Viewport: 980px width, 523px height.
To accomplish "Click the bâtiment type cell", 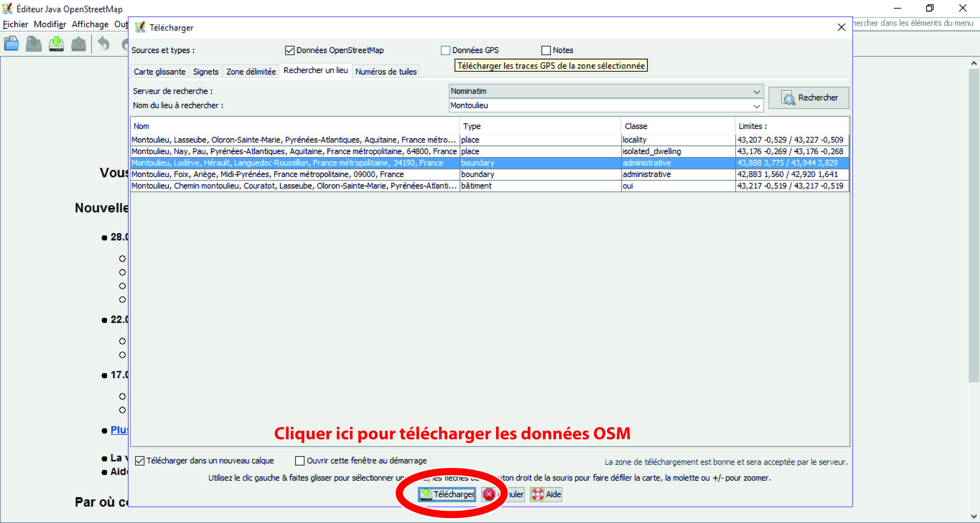I will point(540,186).
